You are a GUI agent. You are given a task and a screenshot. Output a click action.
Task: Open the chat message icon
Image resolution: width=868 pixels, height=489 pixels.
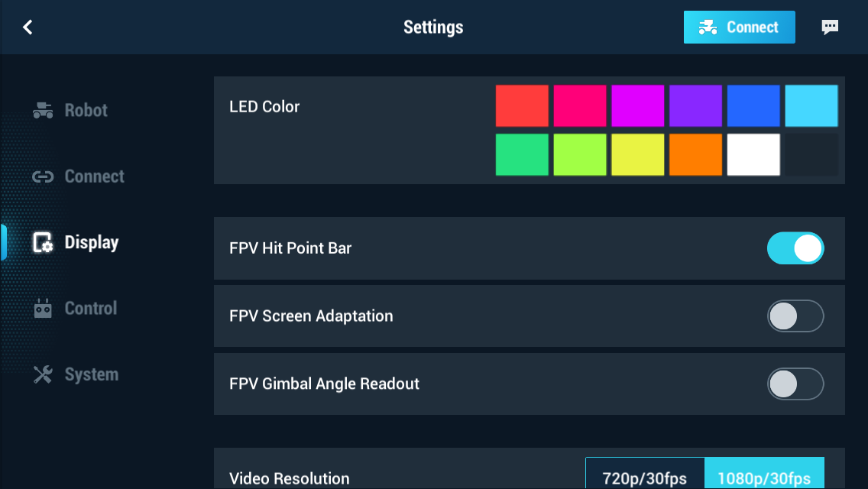point(829,27)
